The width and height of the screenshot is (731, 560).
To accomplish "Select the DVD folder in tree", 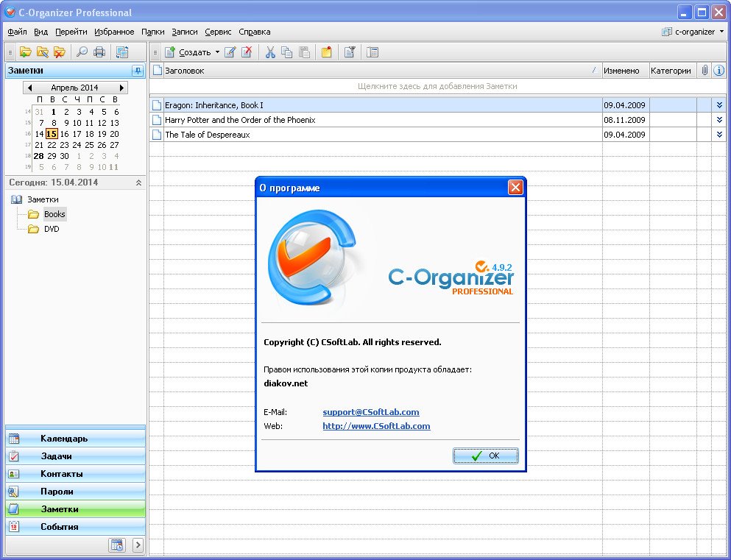I will tap(52, 229).
